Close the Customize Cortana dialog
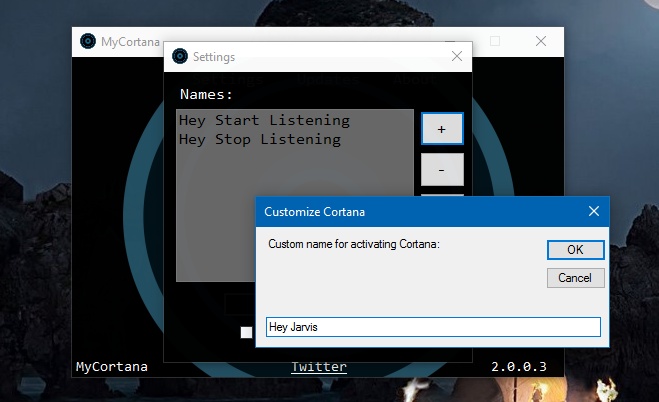Image resolution: width=659 pixels, height=402 pixels. point(593,211)
